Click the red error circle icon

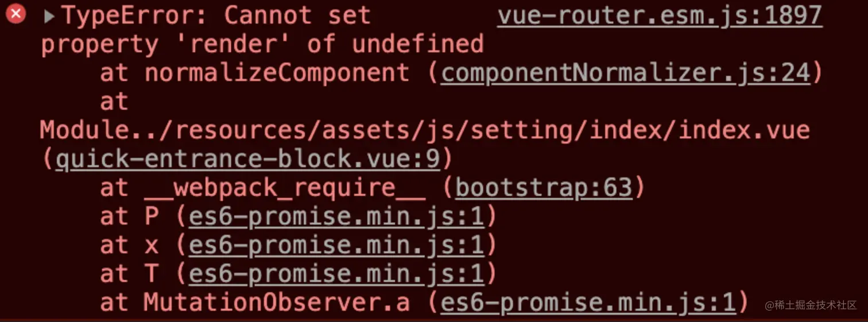click(x=15, y=14)
